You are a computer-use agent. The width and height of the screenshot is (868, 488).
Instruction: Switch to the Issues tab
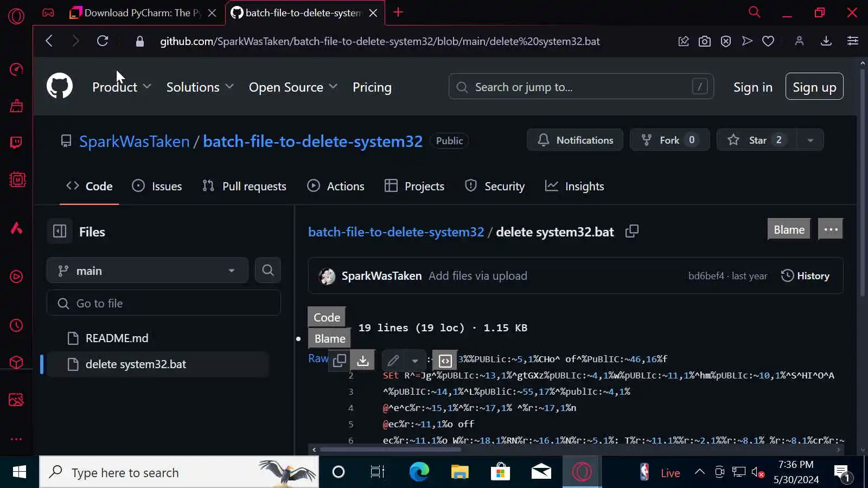[x=157, y=186]
